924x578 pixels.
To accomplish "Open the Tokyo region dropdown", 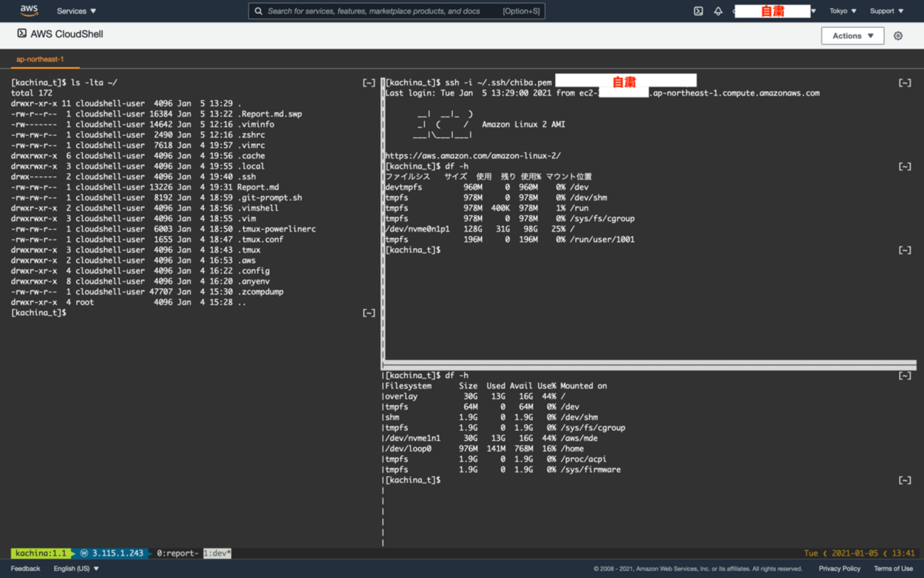I will tap(843, 11).
